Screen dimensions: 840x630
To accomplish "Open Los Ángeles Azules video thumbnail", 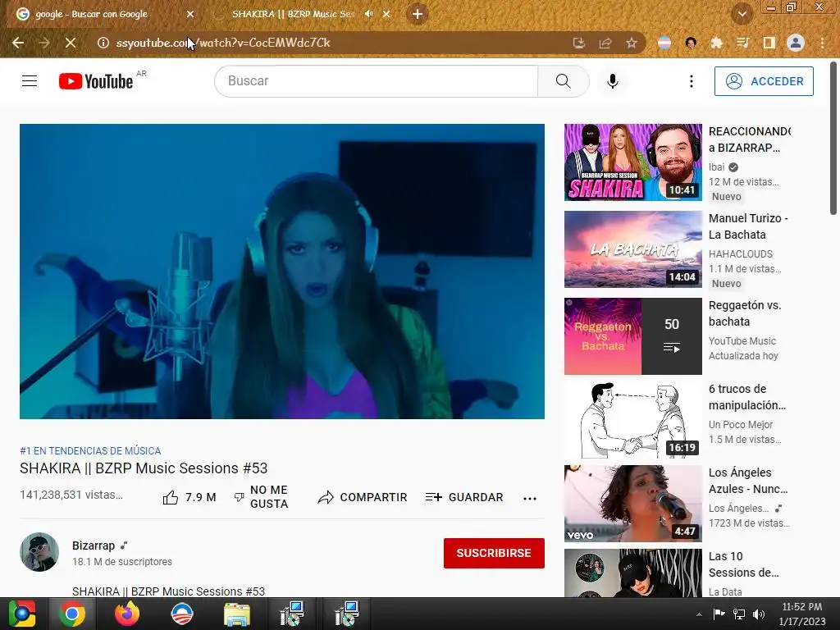I will point(632,503).
